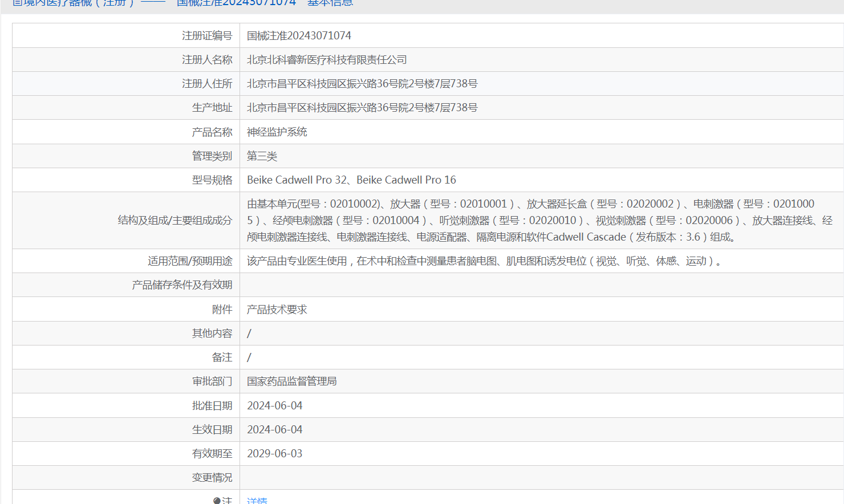Click the 产品储存条件及有效期 label
Image resolution: width=844 pixels, height=504 pixels.
[x=182, y=284]
